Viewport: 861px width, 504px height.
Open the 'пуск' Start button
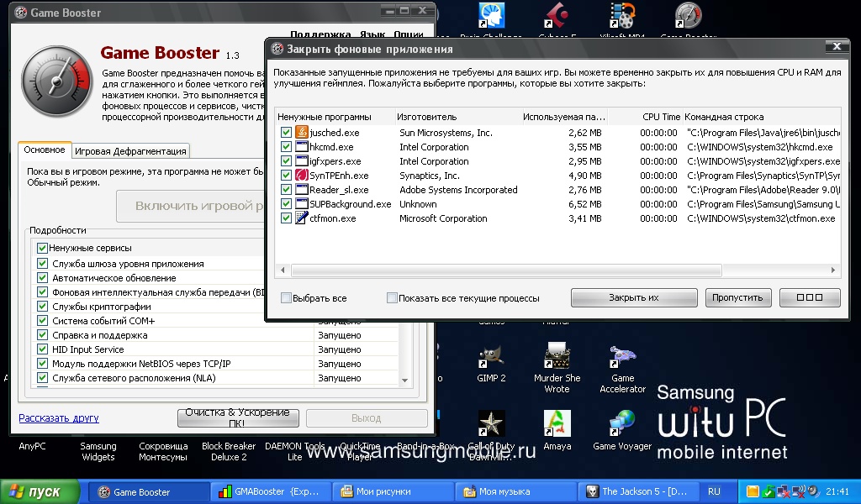coord(40,492)
